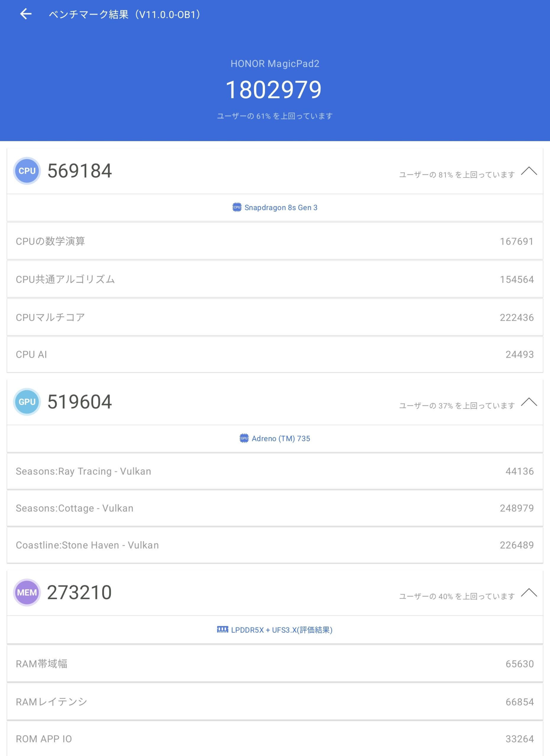Viewport: 550px width, 756px height.
Task: Open the Adreno (TM) 735 link
Action: (281, 438)
